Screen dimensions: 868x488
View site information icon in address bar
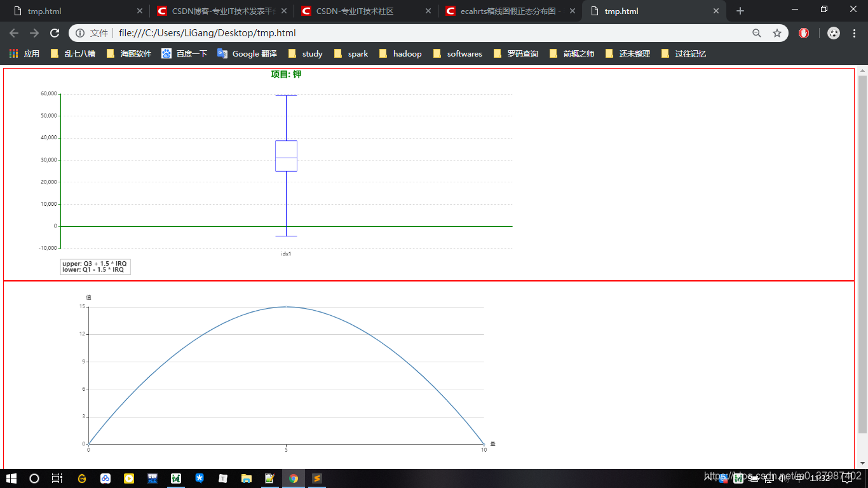pyautogui.click(x=80, y=33)
